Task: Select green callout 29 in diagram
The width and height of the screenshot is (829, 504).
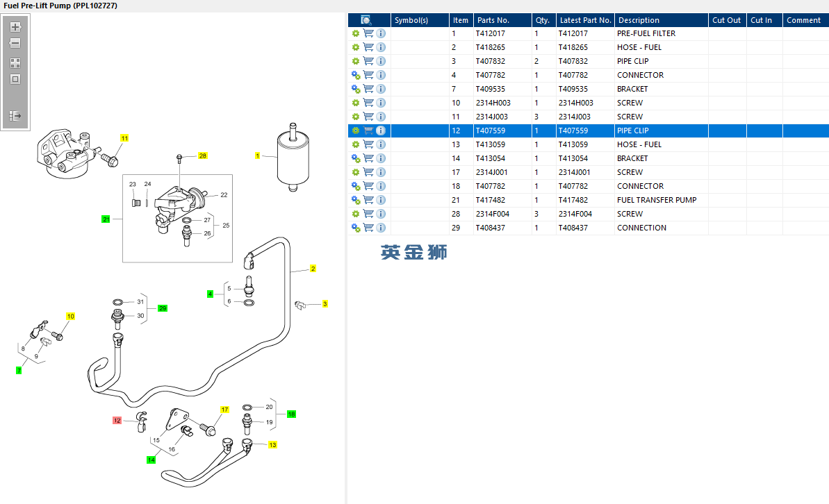Action: tap(163, 308)
